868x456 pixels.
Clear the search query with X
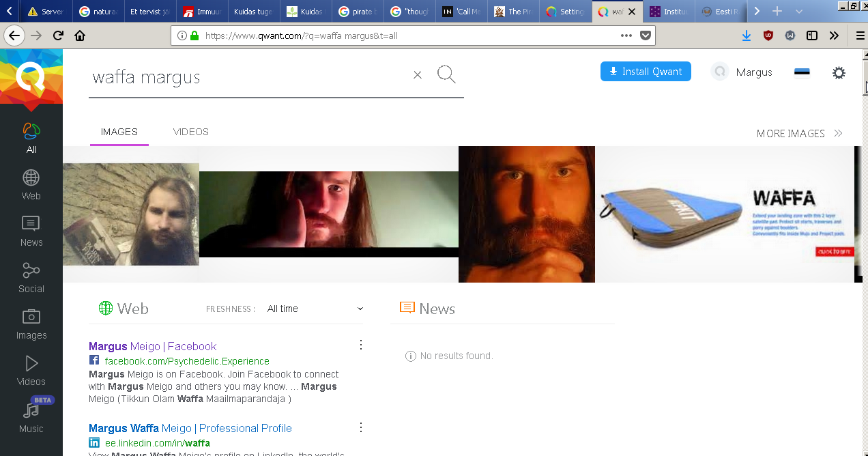tap(418, 75)
